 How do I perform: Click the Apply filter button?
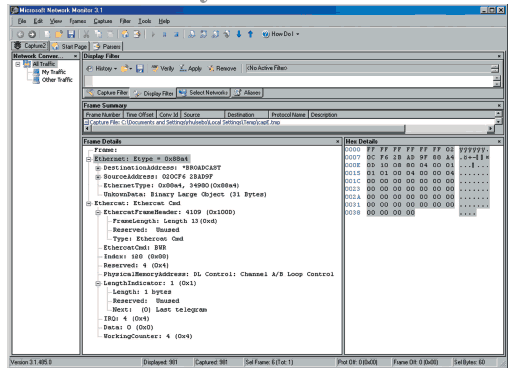[191, 69]
